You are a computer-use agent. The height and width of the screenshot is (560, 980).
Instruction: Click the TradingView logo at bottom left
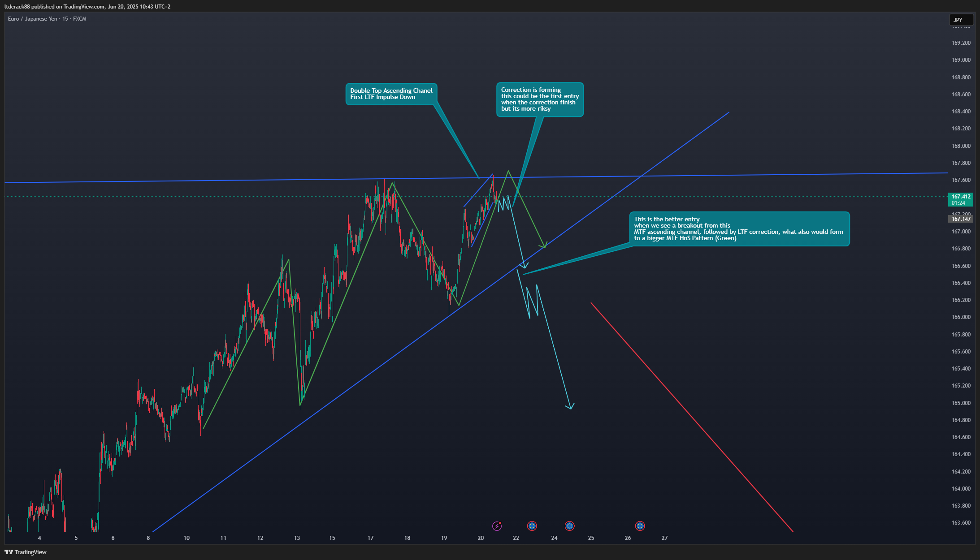[x=26, y=552]
